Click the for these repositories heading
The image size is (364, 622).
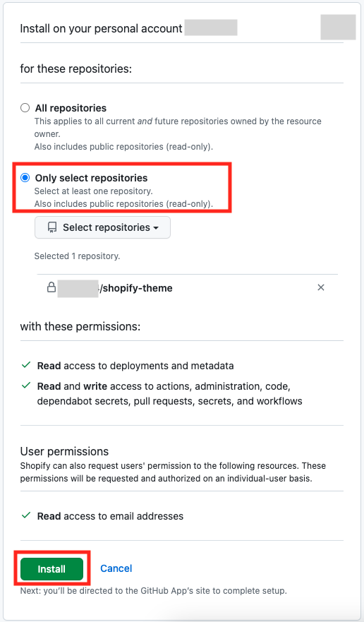pos(75,68)
